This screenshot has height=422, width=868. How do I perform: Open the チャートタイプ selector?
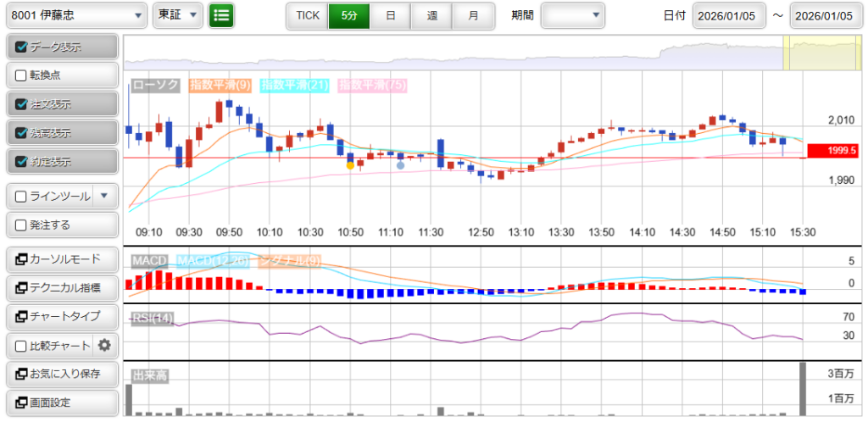[61, 317]
